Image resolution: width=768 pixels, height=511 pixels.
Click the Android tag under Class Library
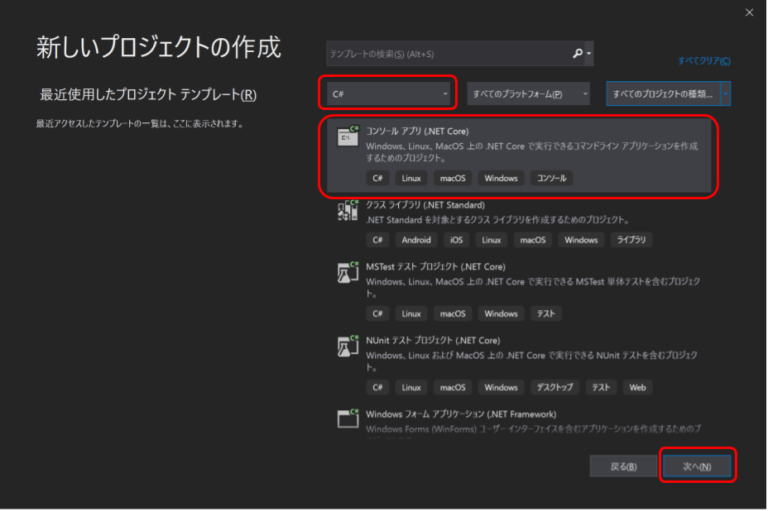pos(416,240)
